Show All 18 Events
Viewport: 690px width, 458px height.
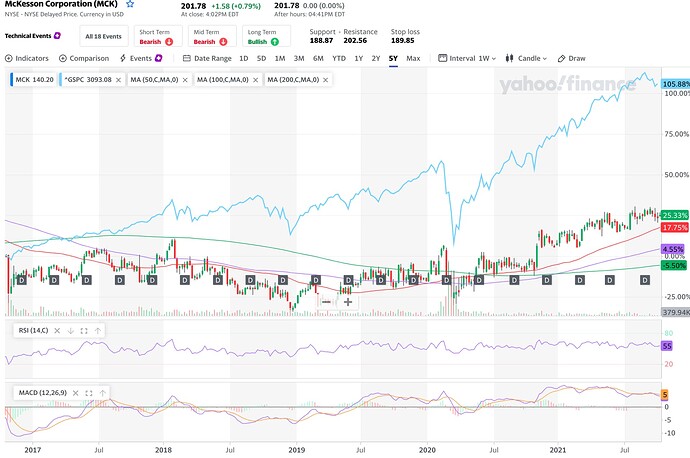pyautogui.click(x=103, y=36)
